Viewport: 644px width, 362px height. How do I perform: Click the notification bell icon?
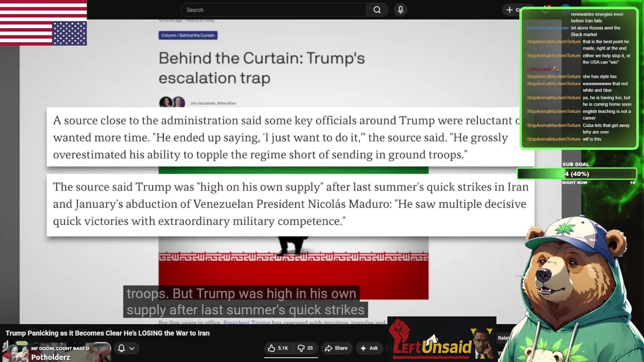pyautogui.click(x=121, y=348)
